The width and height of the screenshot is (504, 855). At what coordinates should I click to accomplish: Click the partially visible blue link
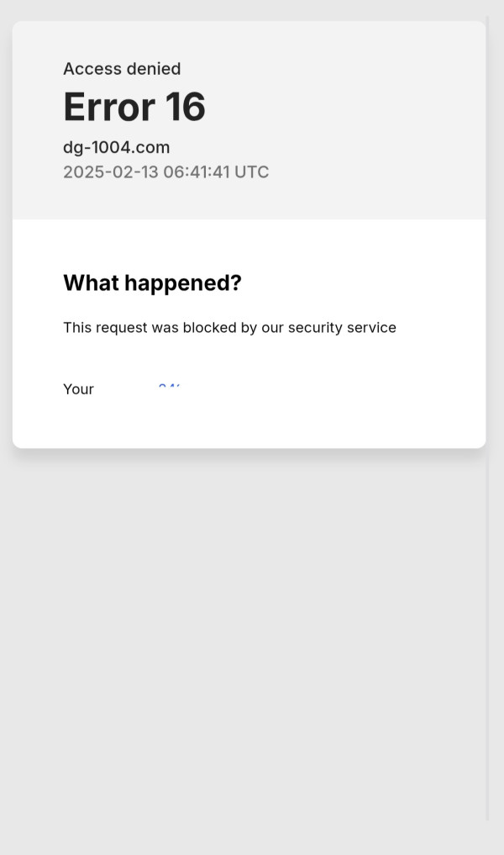point(169,387)
